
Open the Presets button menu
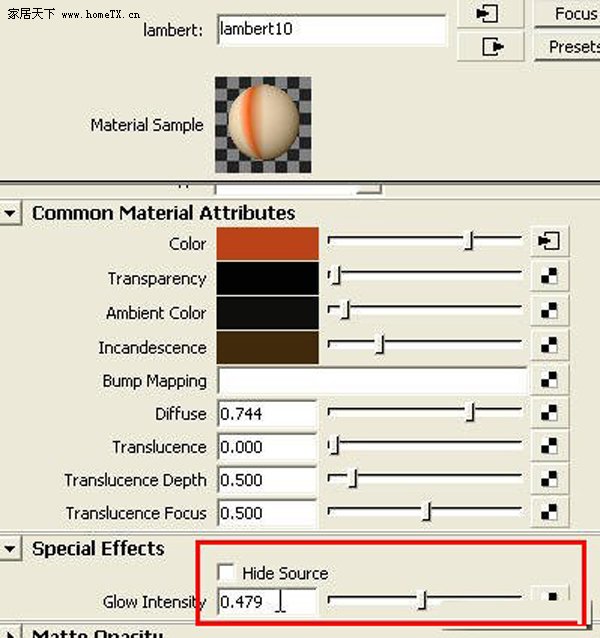click(569, 47)
